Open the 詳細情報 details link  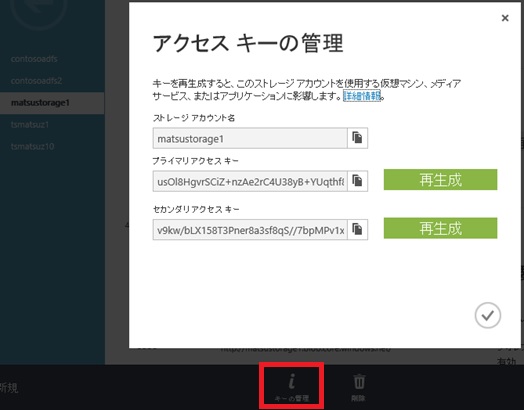[x=362, y=96]
